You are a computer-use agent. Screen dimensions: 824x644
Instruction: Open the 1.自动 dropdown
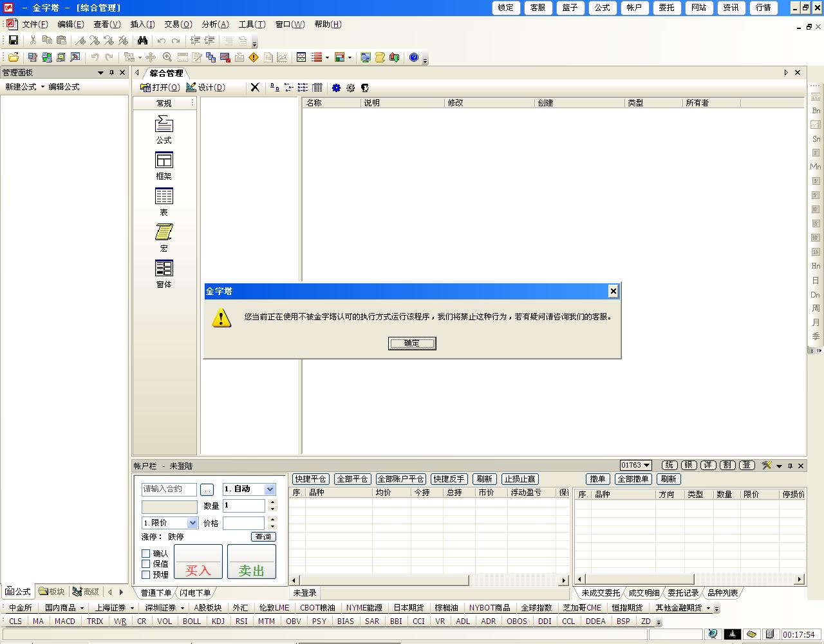[270, 489]
